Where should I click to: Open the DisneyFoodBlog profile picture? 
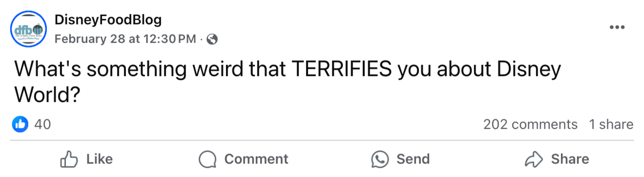click(28, 29)
